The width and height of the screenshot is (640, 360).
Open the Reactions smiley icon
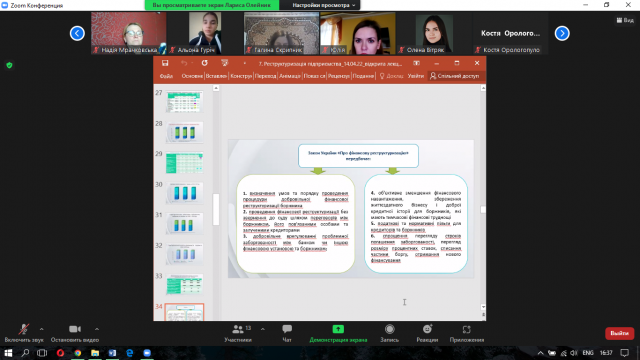click(427, 329)
